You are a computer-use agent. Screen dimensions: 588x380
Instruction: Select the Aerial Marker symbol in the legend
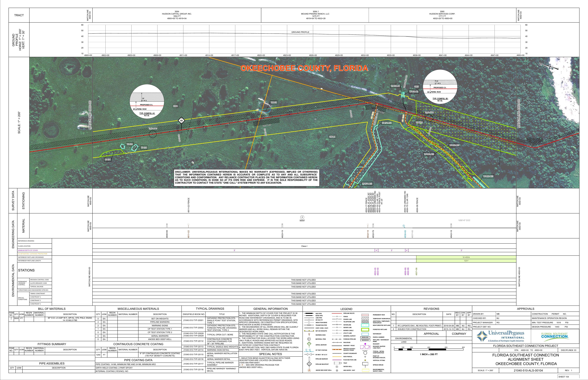[x=309, y=344]
